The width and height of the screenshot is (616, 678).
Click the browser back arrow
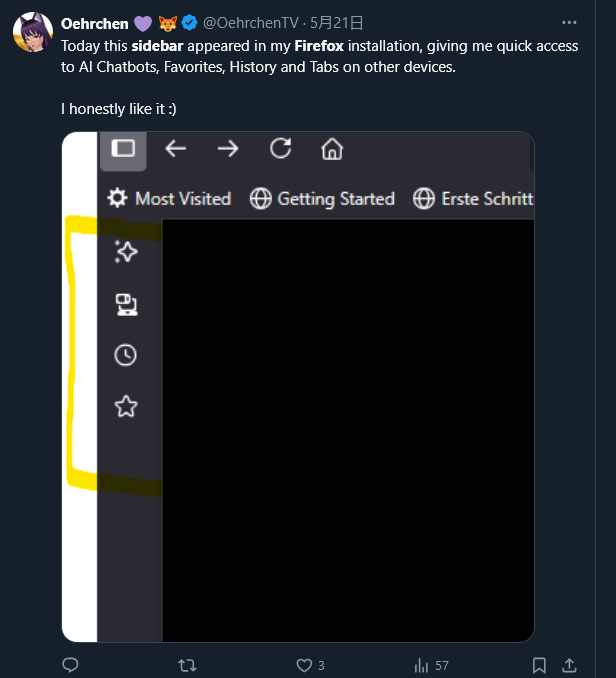point(176,149)
